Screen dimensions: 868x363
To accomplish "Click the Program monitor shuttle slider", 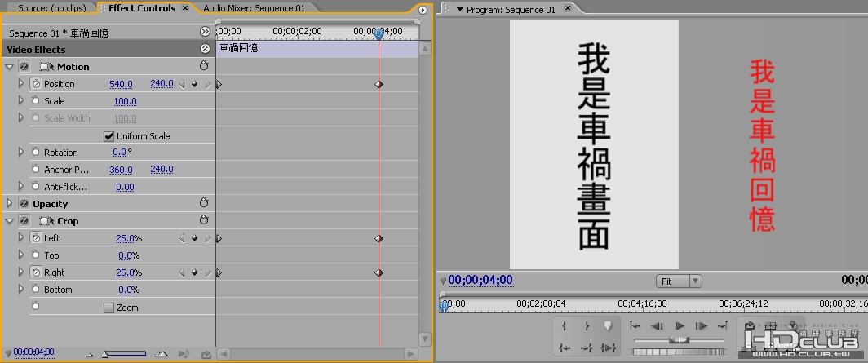I will pyautogui.click(x=680, y=340).
